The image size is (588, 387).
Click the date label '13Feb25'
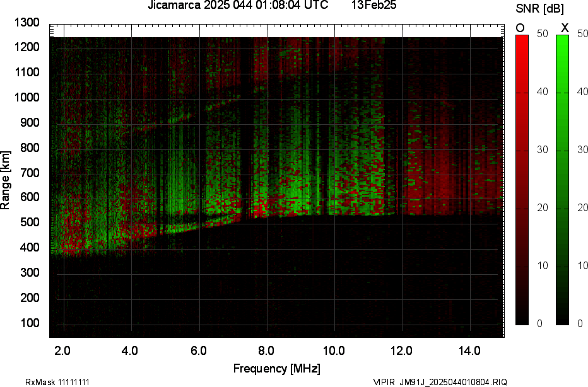[x=374, y=5]
